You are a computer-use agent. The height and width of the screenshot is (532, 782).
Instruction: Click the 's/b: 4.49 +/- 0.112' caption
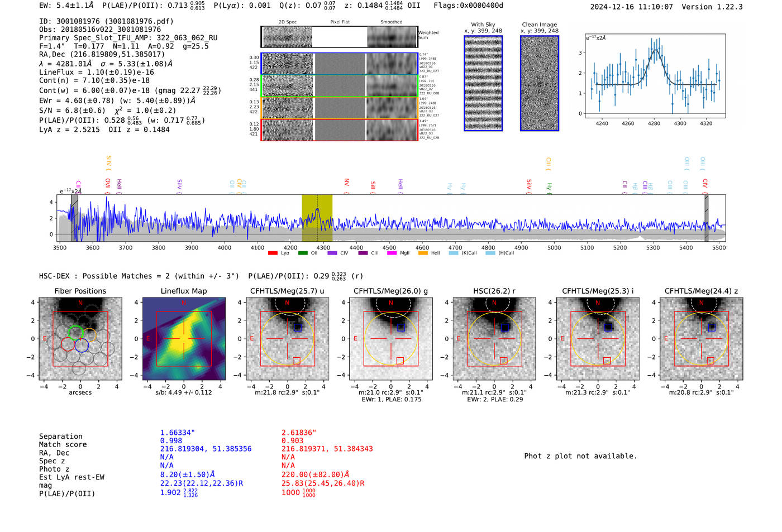pyautogui.click(x=184, y=392)
